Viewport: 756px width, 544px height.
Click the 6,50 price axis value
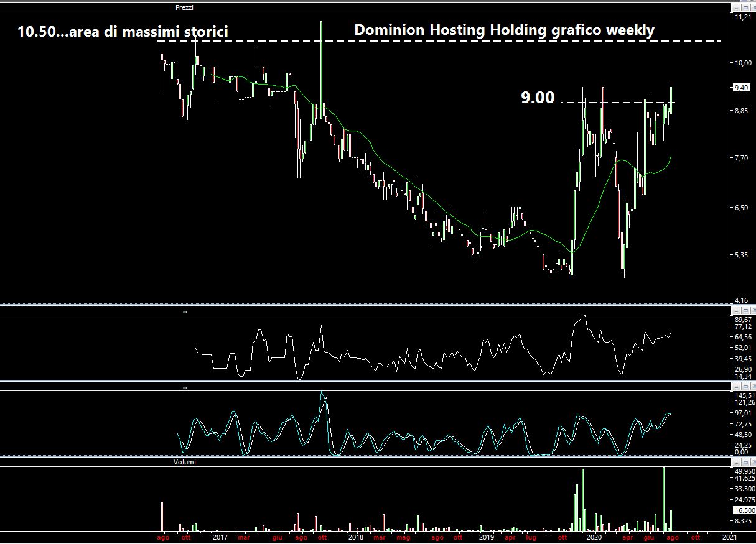tap(742, 208)
